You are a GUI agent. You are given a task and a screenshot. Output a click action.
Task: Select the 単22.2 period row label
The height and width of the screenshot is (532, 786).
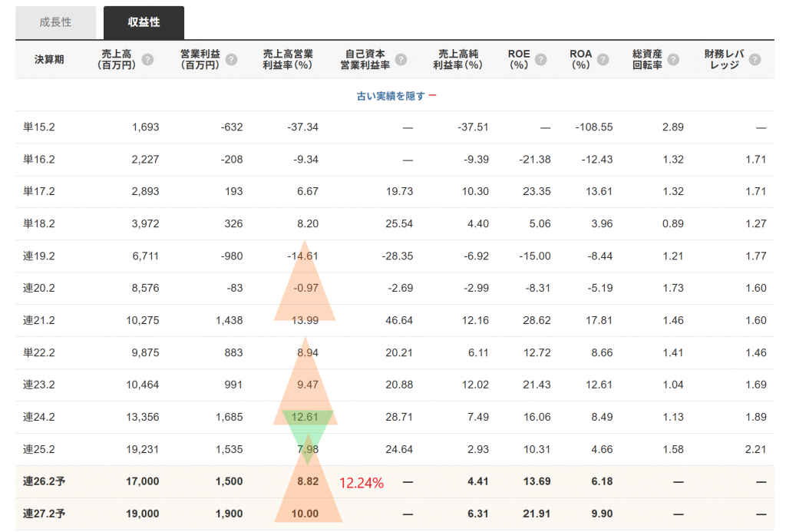pos(38,353)
